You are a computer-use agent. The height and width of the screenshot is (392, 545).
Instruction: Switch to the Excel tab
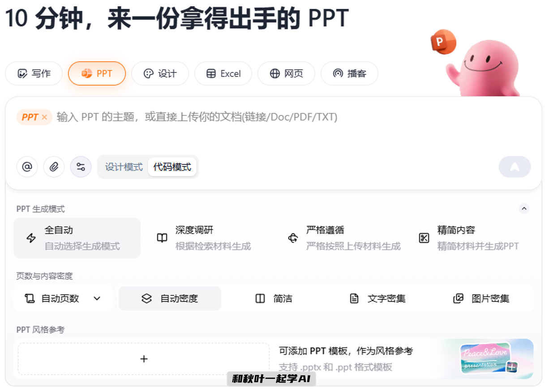223,73
